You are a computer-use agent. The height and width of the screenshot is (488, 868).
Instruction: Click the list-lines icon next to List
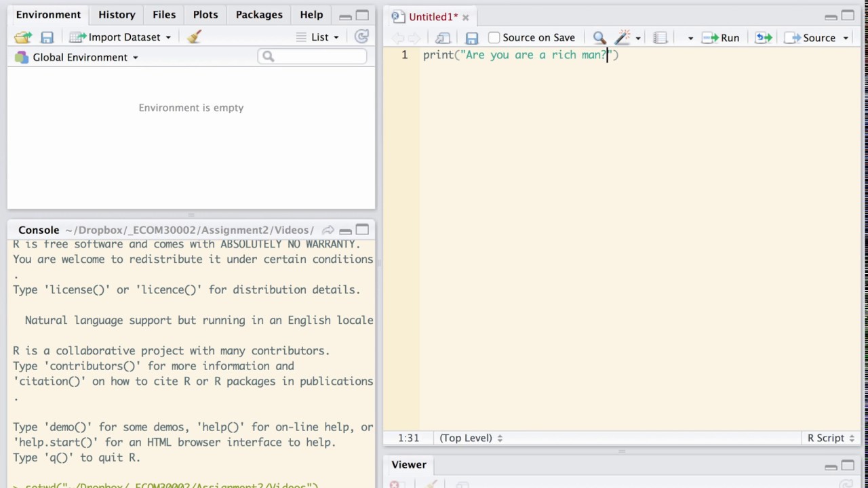pyautogui.click(x=301, y=37)
